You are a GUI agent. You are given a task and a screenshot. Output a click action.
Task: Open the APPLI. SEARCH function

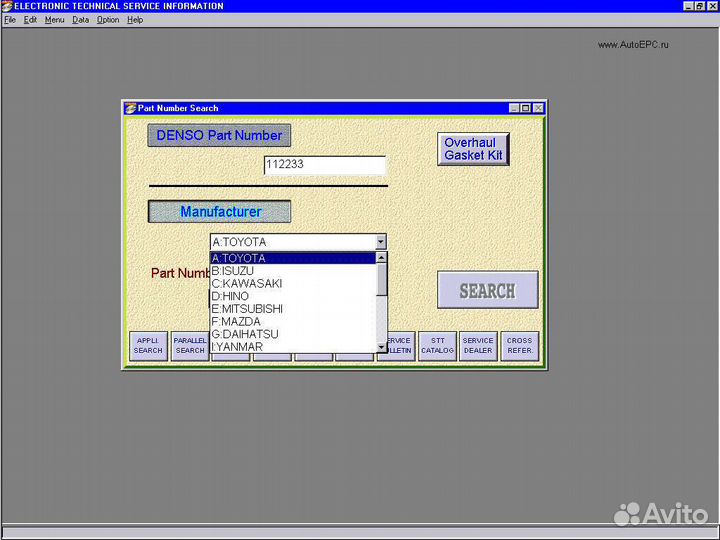[148, 346]
